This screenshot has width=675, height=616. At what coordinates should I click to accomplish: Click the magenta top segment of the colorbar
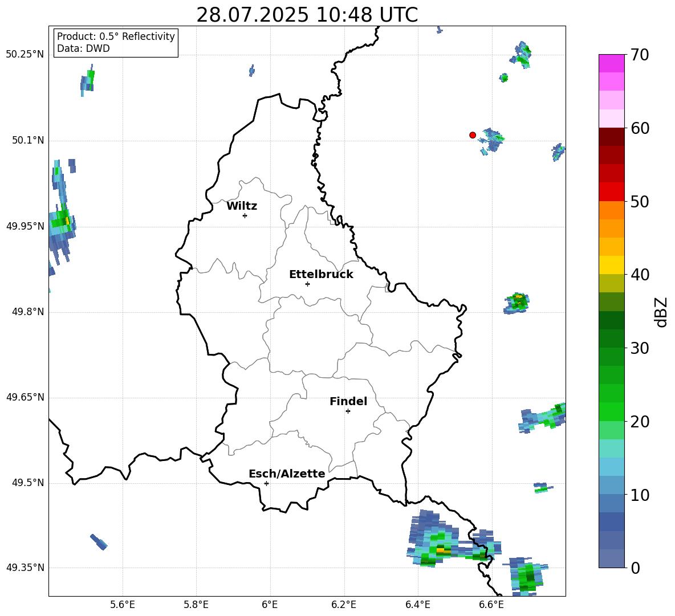612,63
